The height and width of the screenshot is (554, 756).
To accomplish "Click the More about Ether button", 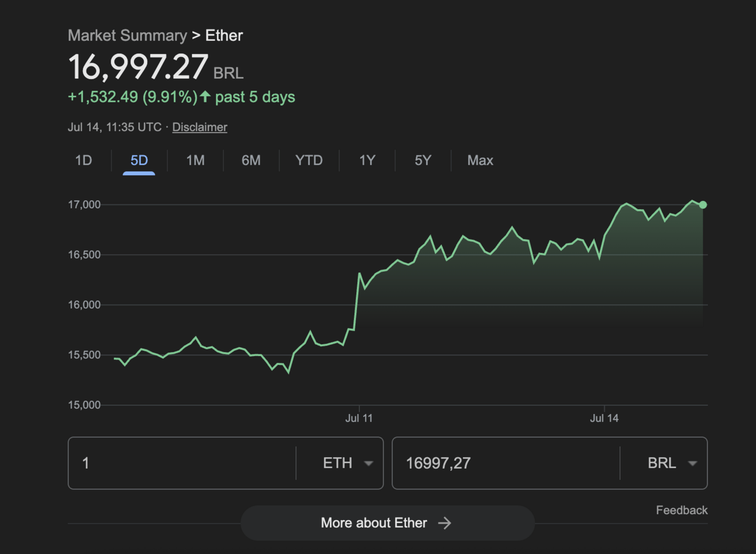I will (x=387, y=523).
